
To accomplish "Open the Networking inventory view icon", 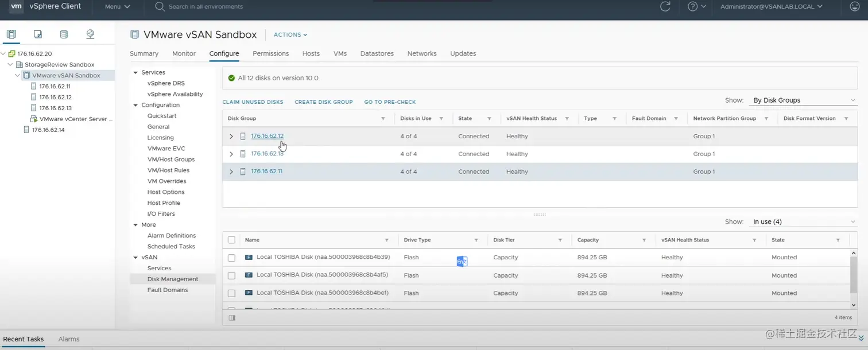I will click(x=90, y=34).
